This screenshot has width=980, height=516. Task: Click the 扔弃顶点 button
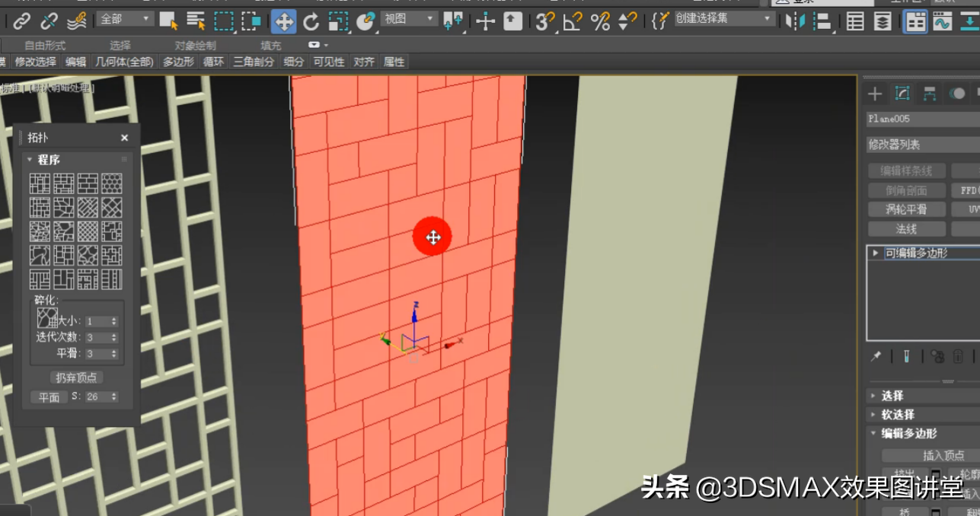point(77,377)
